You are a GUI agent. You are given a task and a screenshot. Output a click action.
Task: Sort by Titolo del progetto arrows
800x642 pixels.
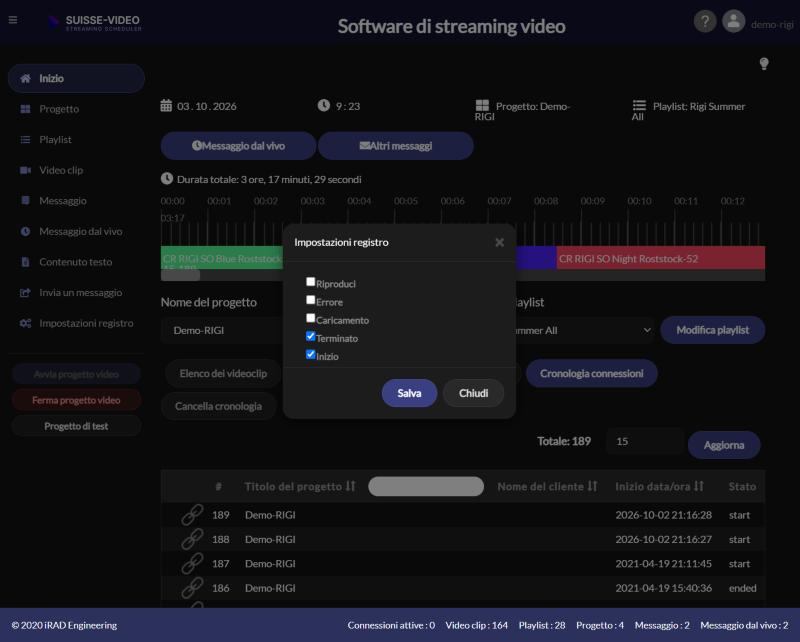point(351,486)
